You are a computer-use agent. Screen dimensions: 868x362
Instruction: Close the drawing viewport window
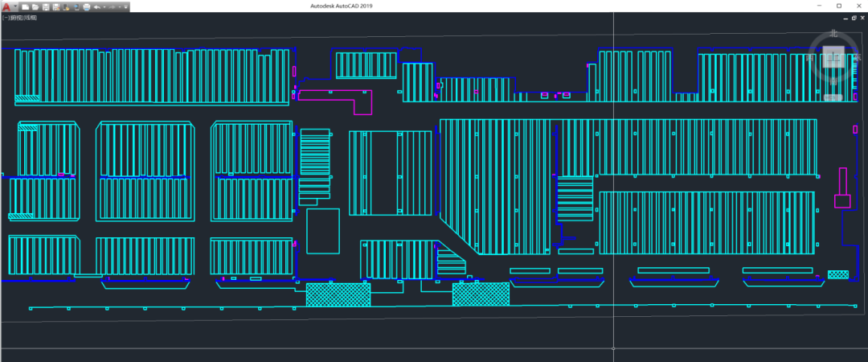(862, 18)
